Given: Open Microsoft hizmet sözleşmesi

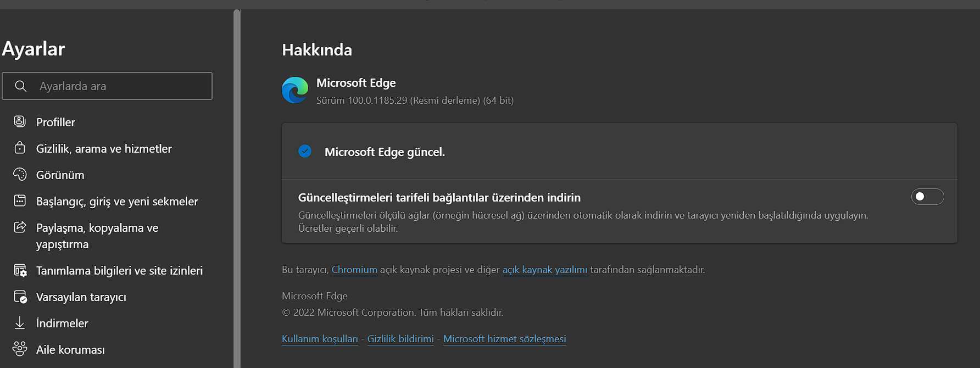Looking at the screenshot, I should (504, 338).
